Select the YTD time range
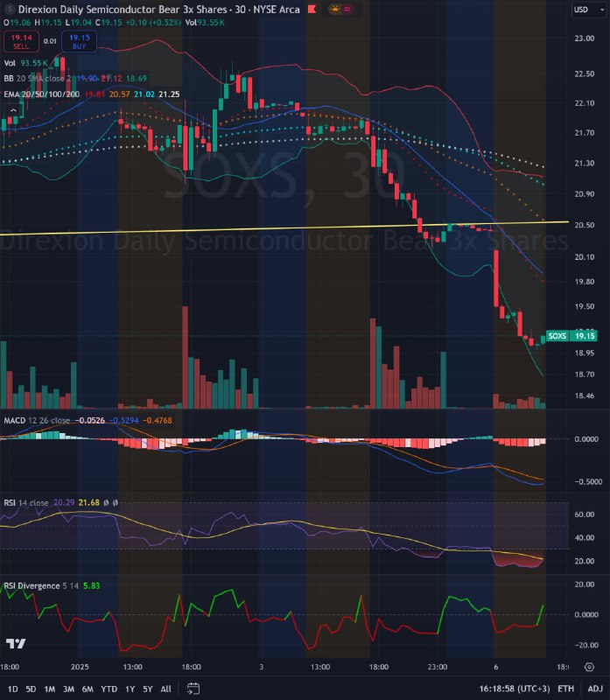Screen dimensions: 610x700 coord(109,689)
